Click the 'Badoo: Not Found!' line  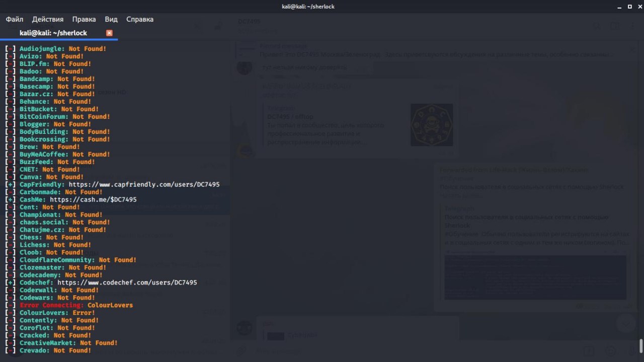(x=44, y=71)
